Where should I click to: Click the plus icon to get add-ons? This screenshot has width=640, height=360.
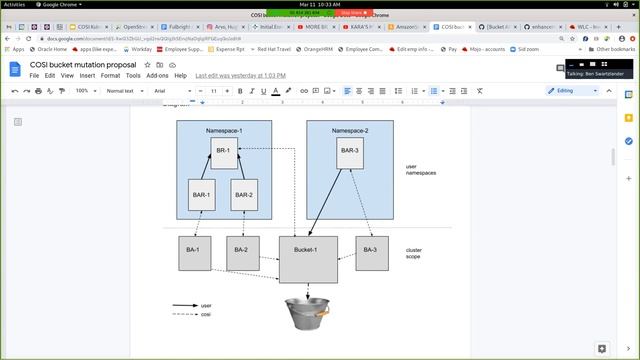point(629,178)
